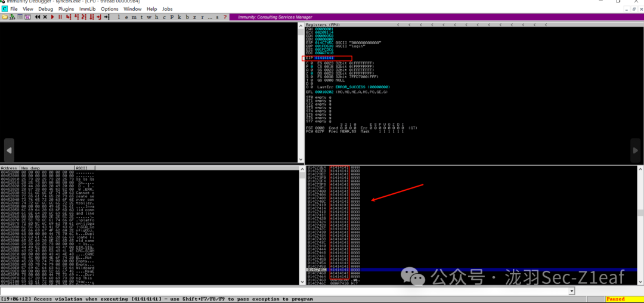
Task: Open the Debug menu
Action: [x=45, y=9]
